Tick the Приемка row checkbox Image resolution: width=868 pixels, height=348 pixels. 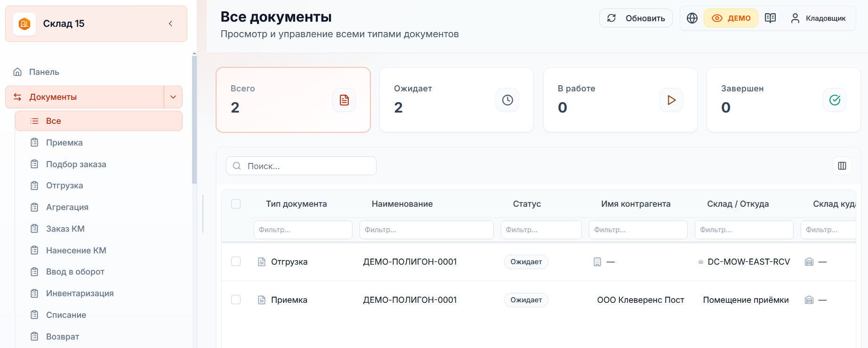coord(236,299)
